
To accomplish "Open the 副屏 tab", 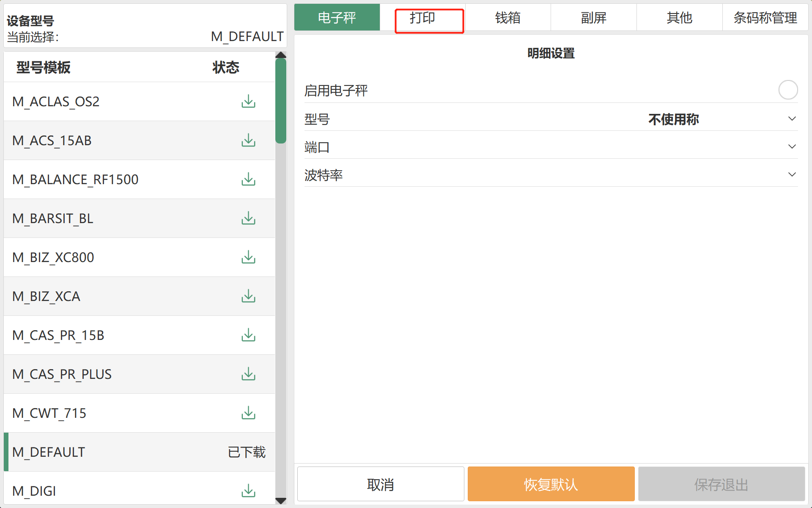I will coord(594,17).
